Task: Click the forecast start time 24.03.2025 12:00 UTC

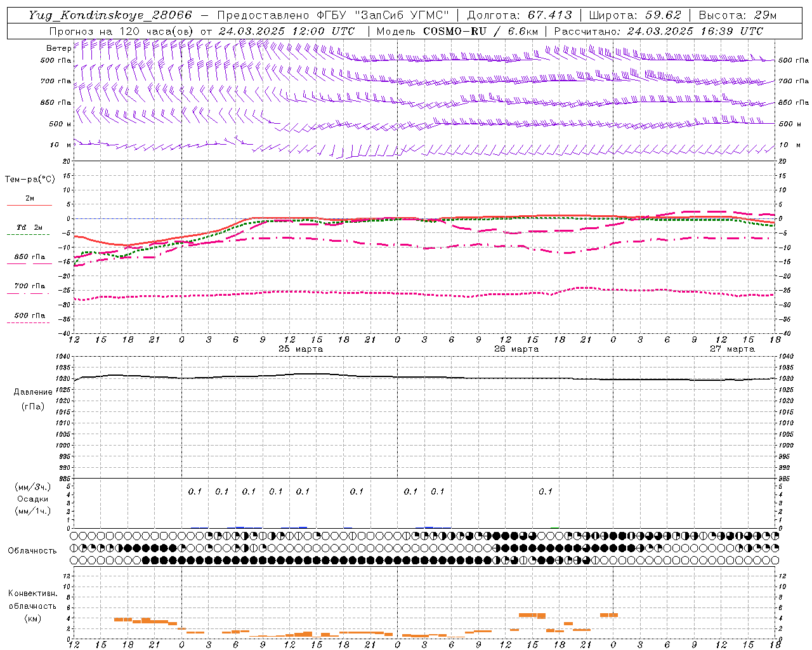Action: pyautogui.click(x=287, y=31)
